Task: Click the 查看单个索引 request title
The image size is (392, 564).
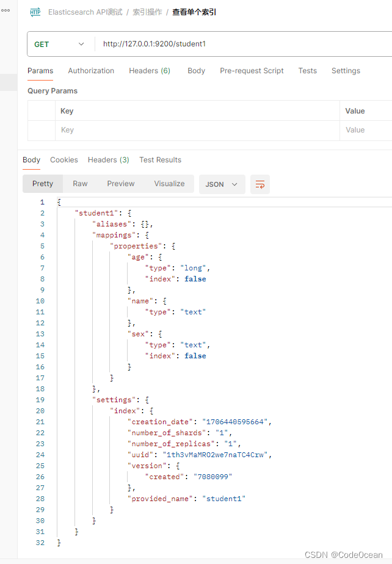Action: (194, 12)
